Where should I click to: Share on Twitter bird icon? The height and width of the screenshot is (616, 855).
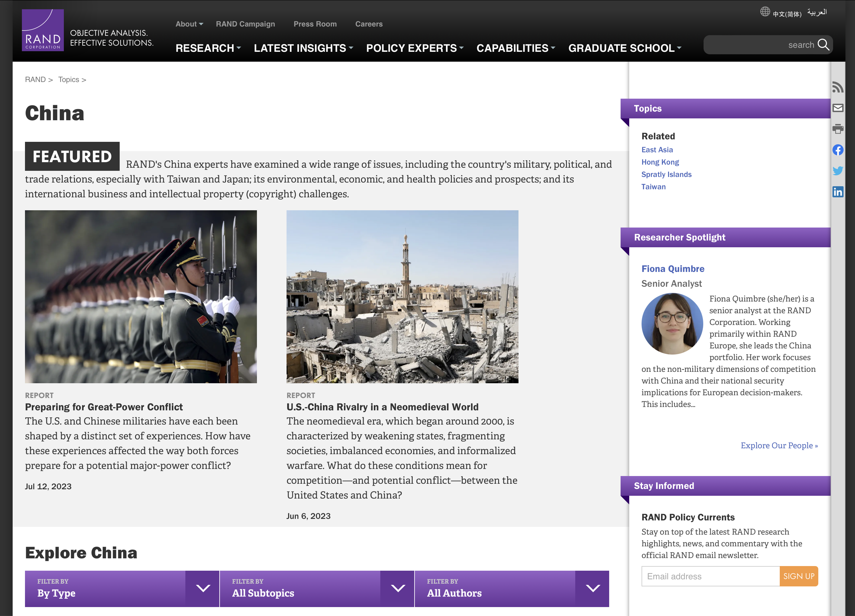838,171
